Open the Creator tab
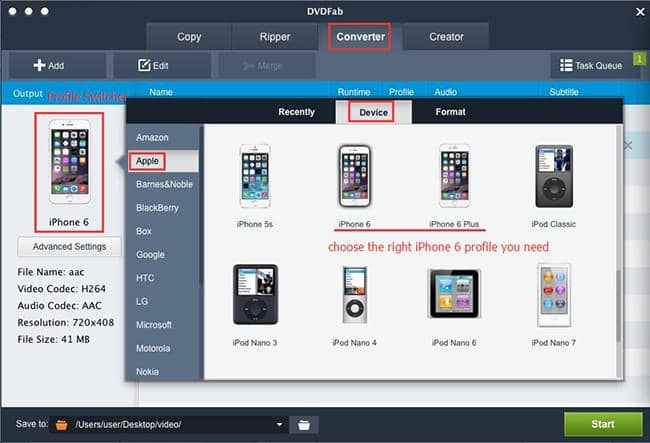The image size is (650, 443). tap(446, 37)
